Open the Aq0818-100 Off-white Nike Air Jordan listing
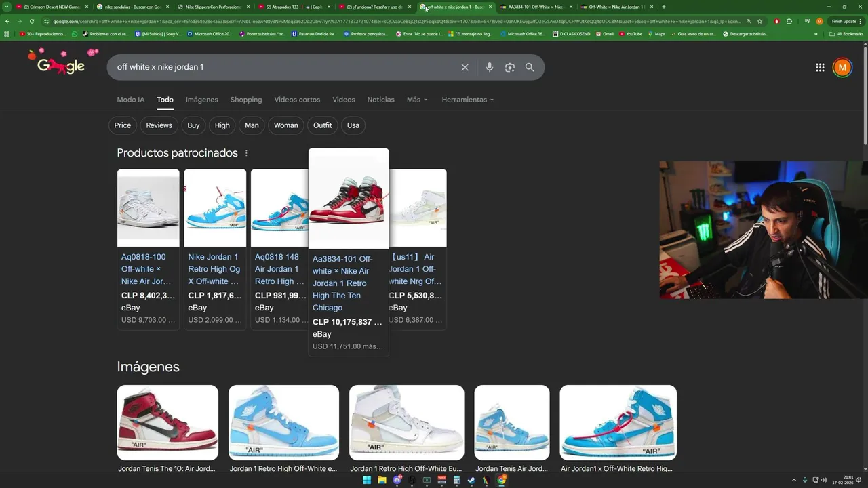Image resolution: width=868 pixels, height=488 pixels. pyautogui.click(x=148, y=249)
